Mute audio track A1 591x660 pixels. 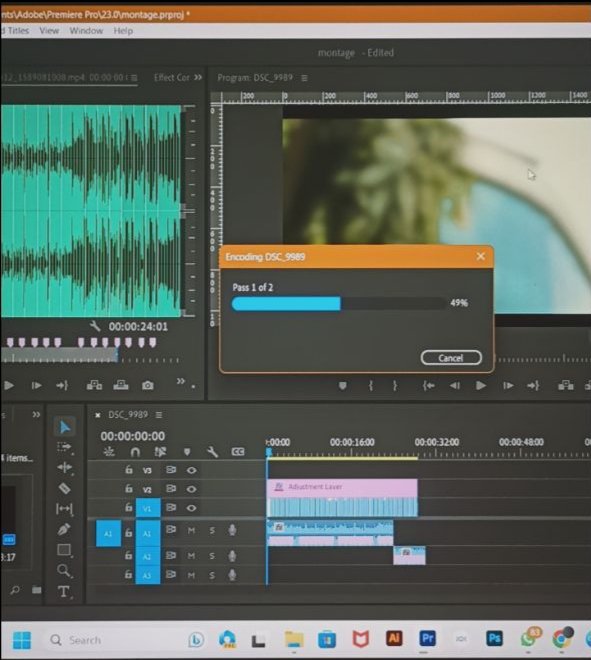pos(191,531)
